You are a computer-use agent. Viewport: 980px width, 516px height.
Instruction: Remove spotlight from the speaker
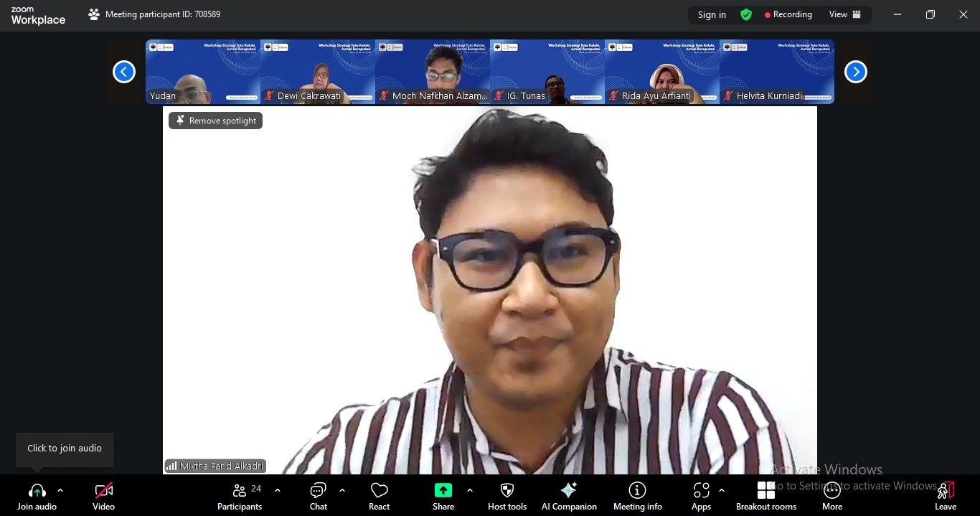[x=216, y=121]
